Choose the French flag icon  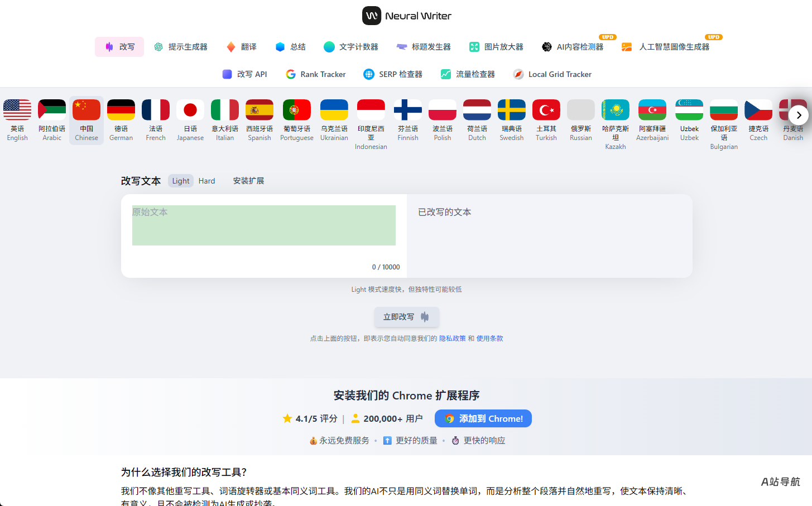point(156,110)
